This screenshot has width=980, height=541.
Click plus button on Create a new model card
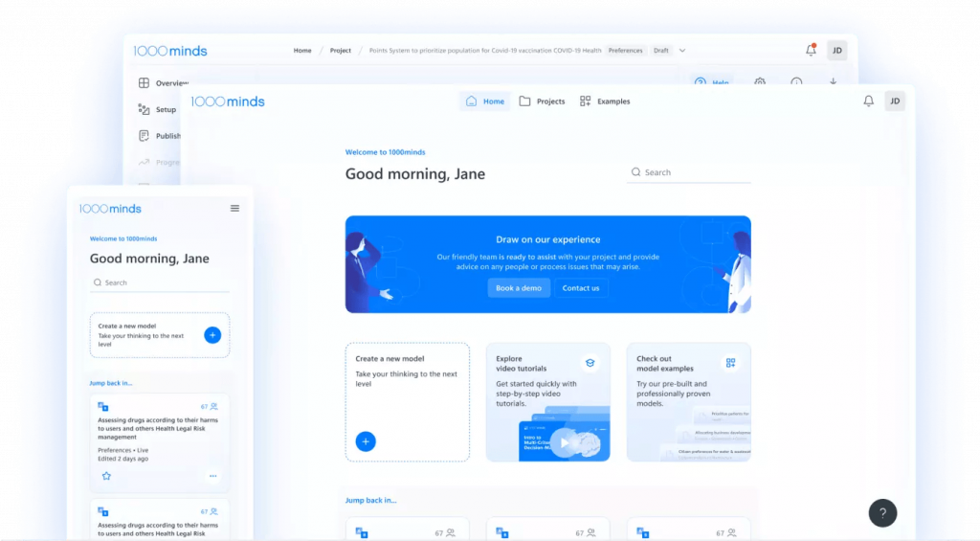click(366, 441)
